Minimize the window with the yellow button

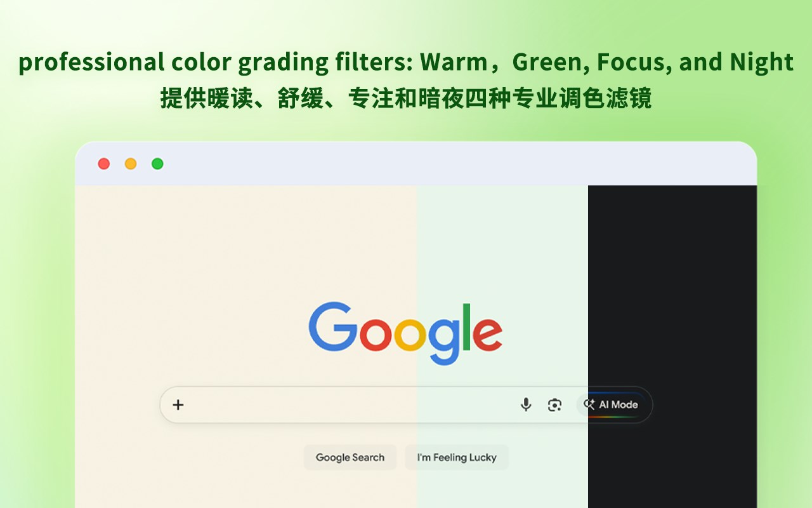131,164
